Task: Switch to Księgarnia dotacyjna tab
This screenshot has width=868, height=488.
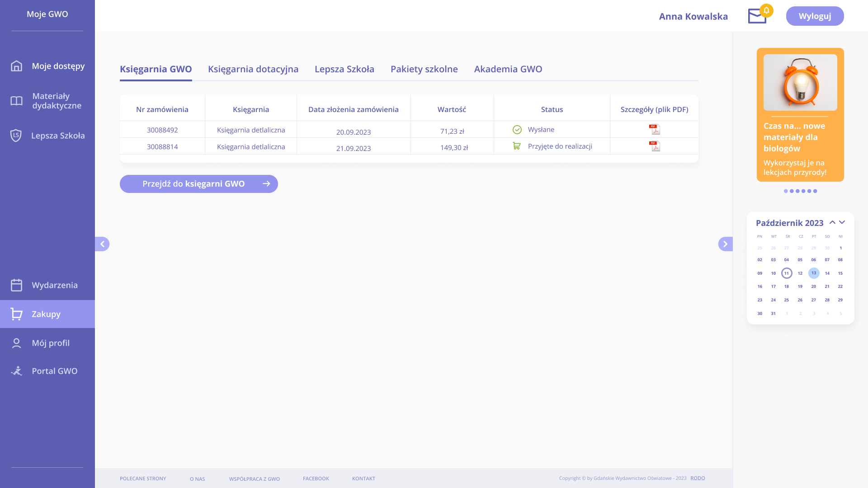Action: click(253, 69)
